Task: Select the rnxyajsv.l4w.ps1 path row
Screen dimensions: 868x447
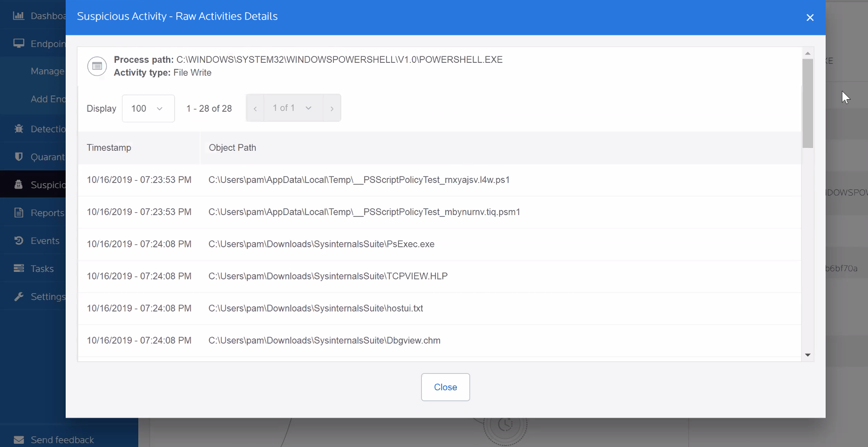Action: [x=439, y=180]
